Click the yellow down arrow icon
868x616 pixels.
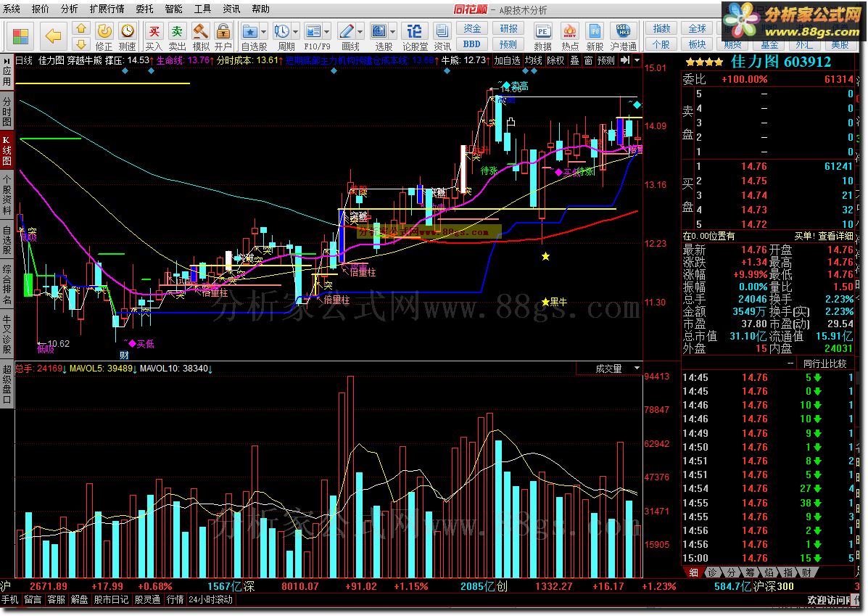click(81, 44)
